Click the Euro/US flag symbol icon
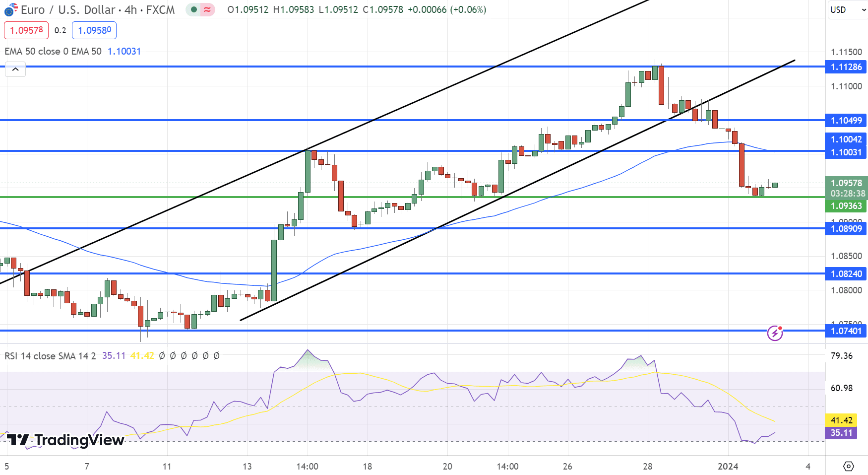The image size is (868, 475). click(11, 9)
